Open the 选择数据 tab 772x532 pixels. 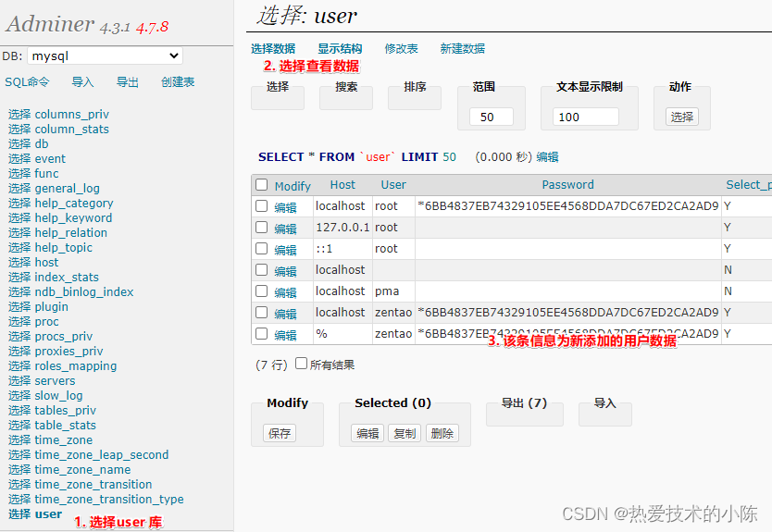(273, 49)
